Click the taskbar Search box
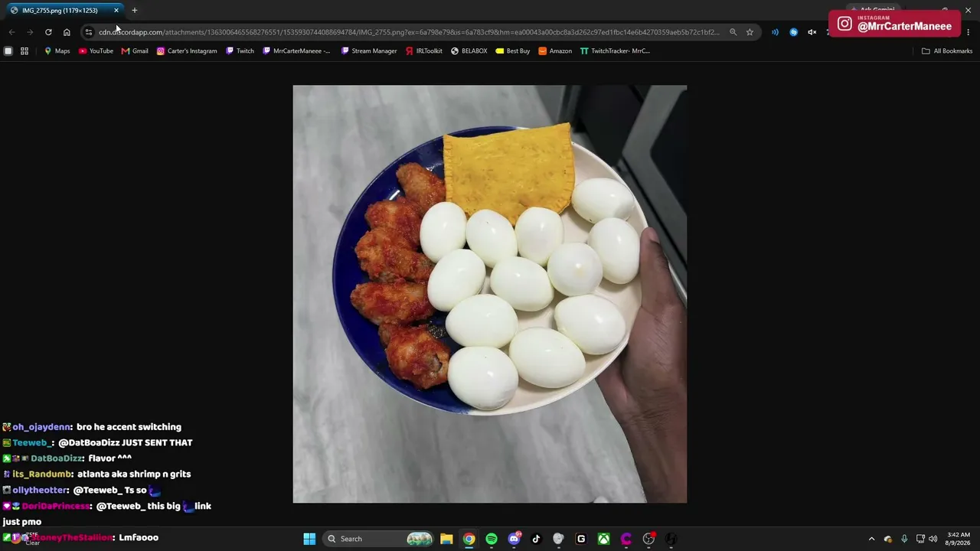The image size is (980, 551). pyautogui.click(x=379, y=539)
